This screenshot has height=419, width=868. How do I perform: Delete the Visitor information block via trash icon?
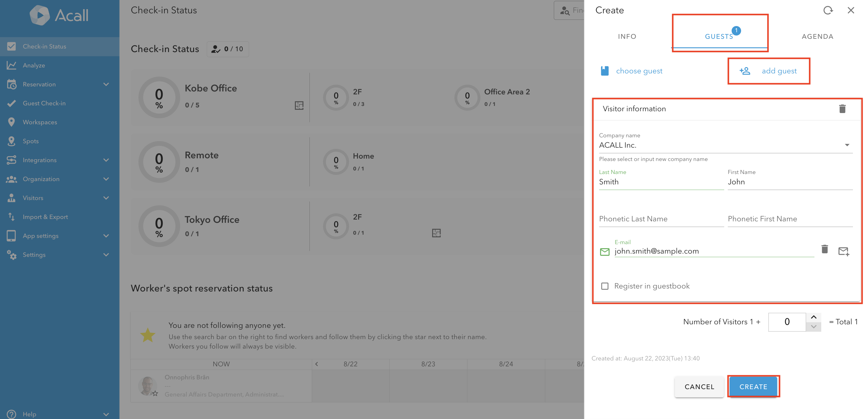click(842, 109)
